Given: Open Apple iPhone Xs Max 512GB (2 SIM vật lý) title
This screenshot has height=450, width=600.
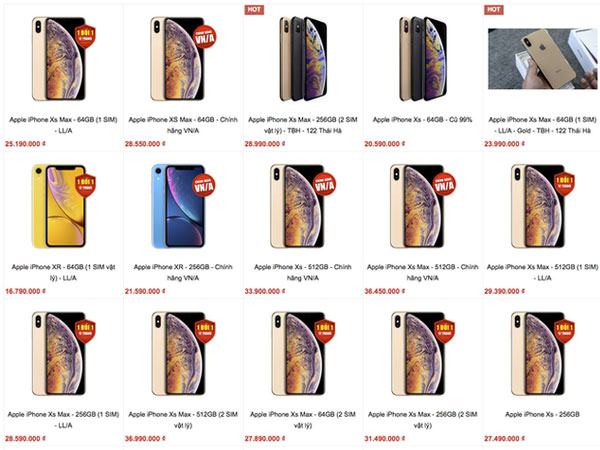Looking at the screenshot, I should pos(183,420).
